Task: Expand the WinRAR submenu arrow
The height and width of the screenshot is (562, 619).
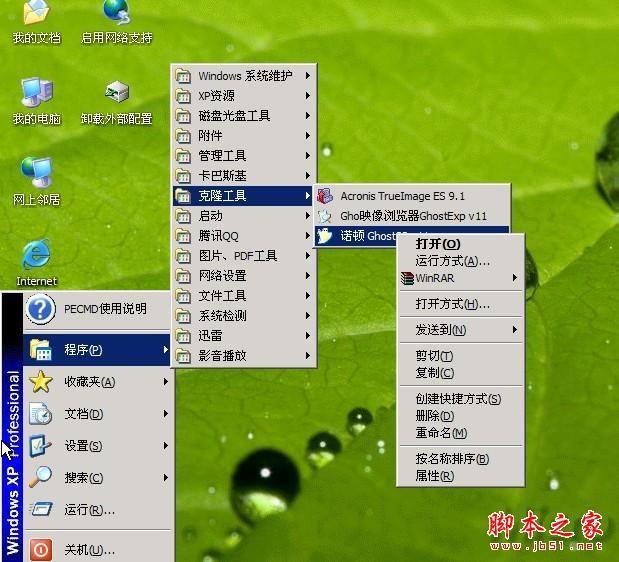Action: click(515, 277)
